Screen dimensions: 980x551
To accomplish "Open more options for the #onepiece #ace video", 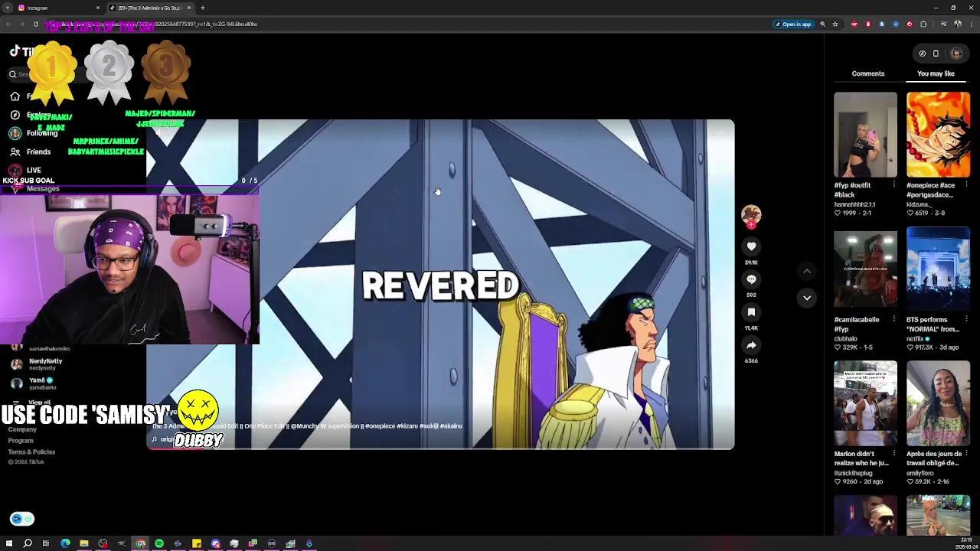I will 966,184.
